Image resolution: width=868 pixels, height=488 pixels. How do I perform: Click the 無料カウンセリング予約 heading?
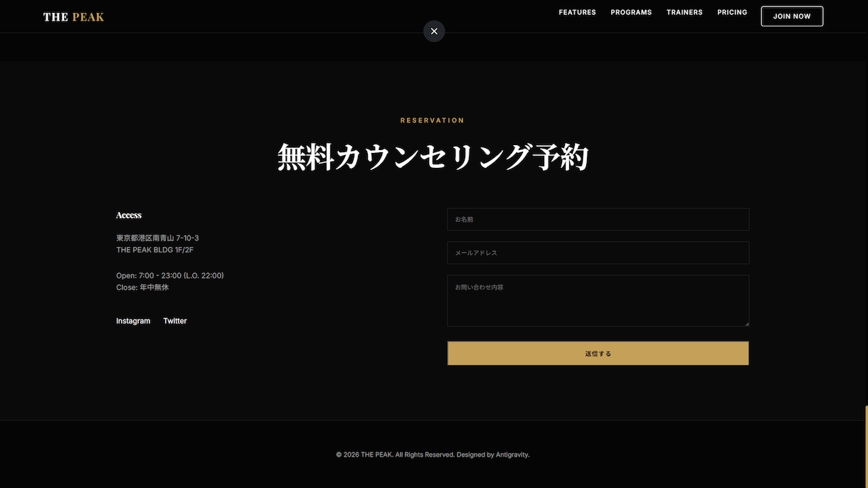(x=433, y=157)
